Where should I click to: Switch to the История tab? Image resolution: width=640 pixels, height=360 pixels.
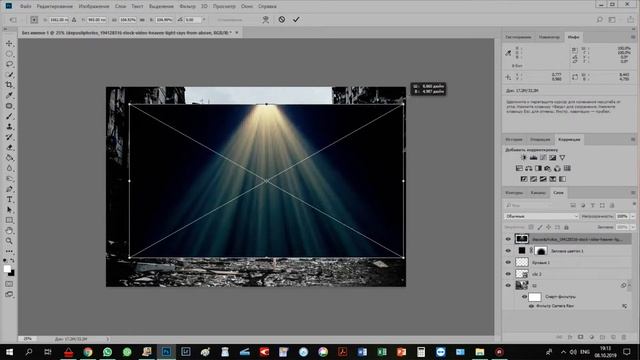[514, 140]
